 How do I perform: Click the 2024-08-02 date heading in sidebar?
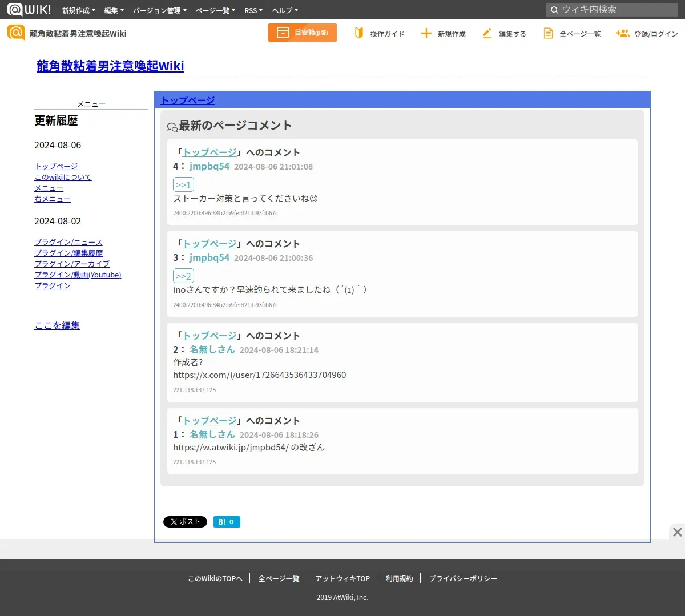[58, 221]
